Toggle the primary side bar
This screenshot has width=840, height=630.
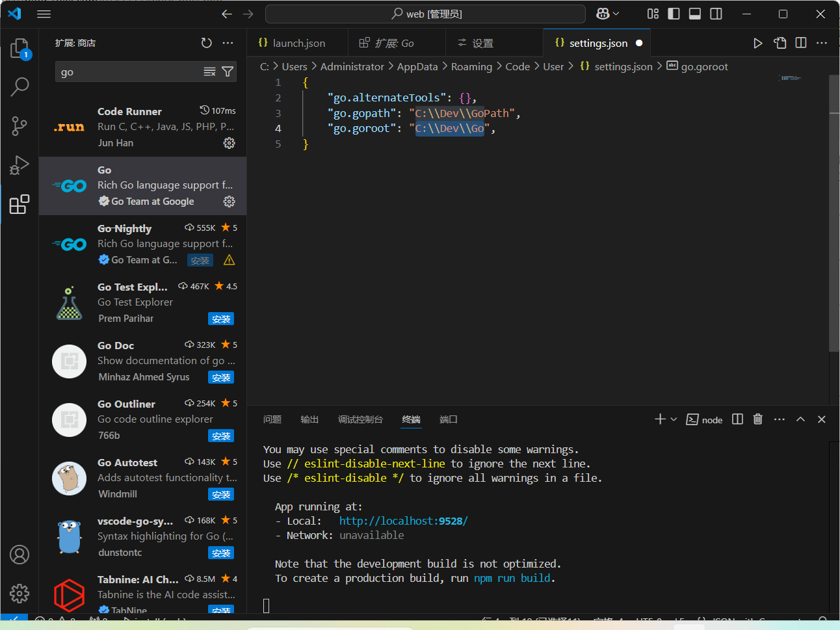click(674, 14)
